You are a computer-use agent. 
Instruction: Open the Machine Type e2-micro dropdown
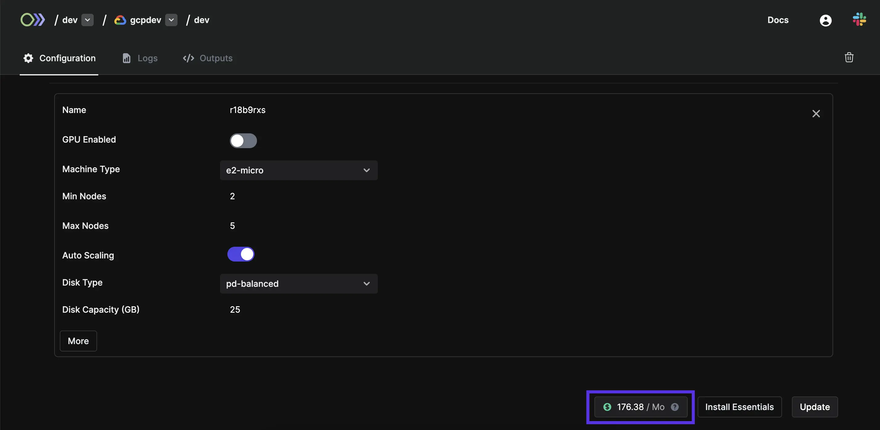(x=298, y=170)
